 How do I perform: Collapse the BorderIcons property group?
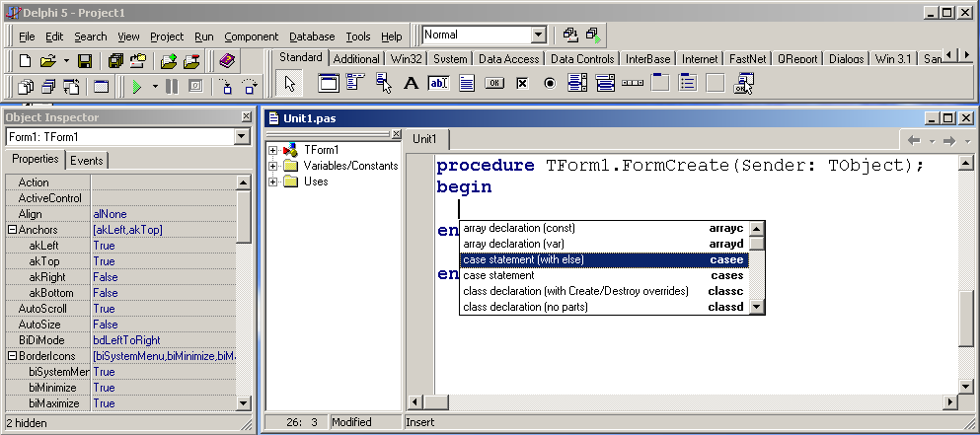click(11, 356)
